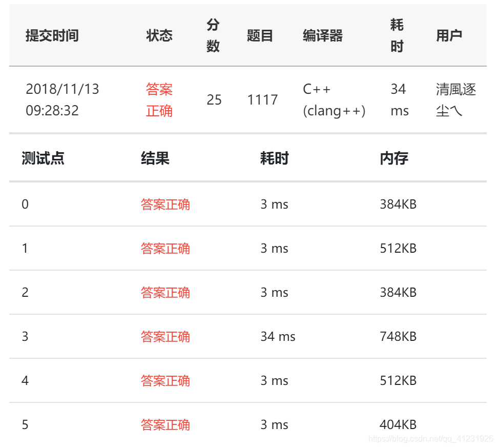This screenshot has width=498, height=448.
Task: Select memory 384KB for test point 0
Action: [398, 204]
